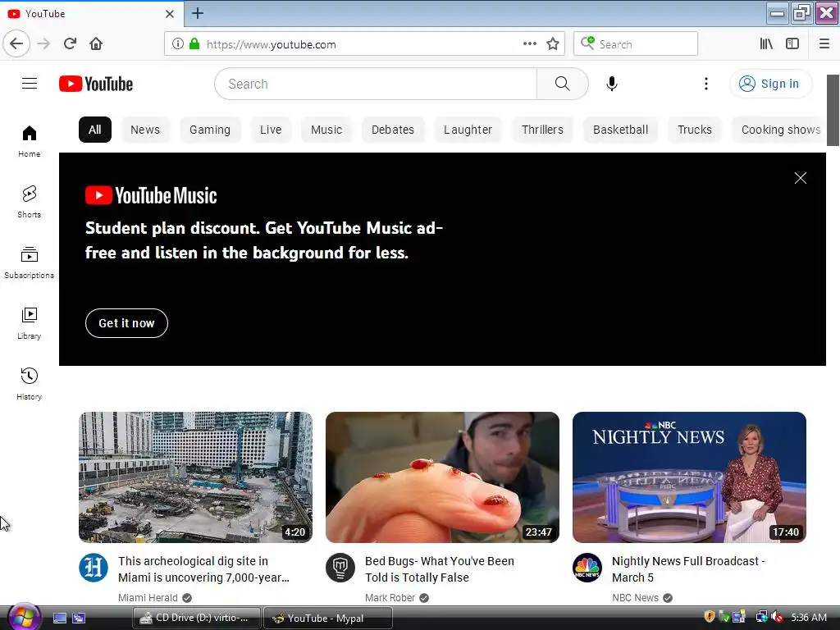Reload the current page
Image resolution: width=840 pixels, height=630 pixels.
[x=71, y=44]
